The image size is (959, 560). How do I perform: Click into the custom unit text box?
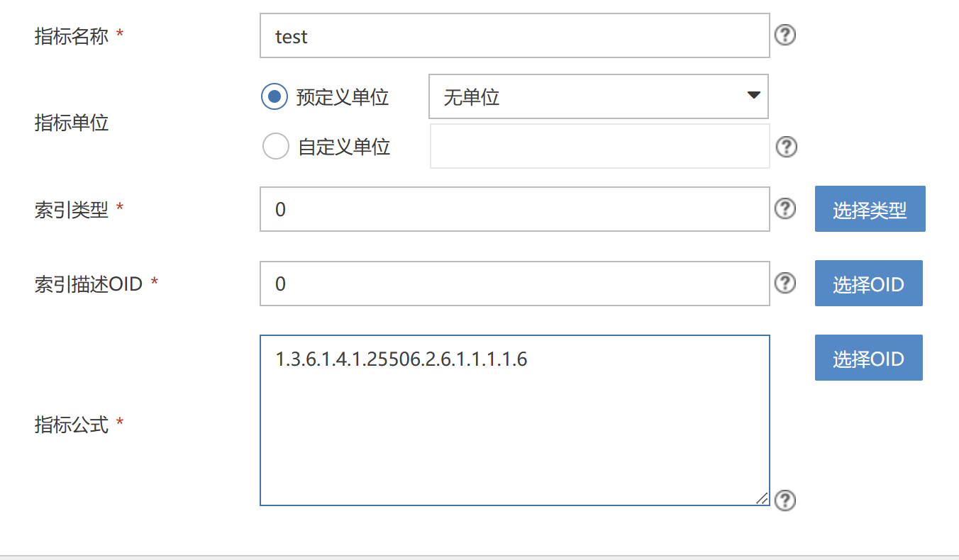tap(599, 147)
